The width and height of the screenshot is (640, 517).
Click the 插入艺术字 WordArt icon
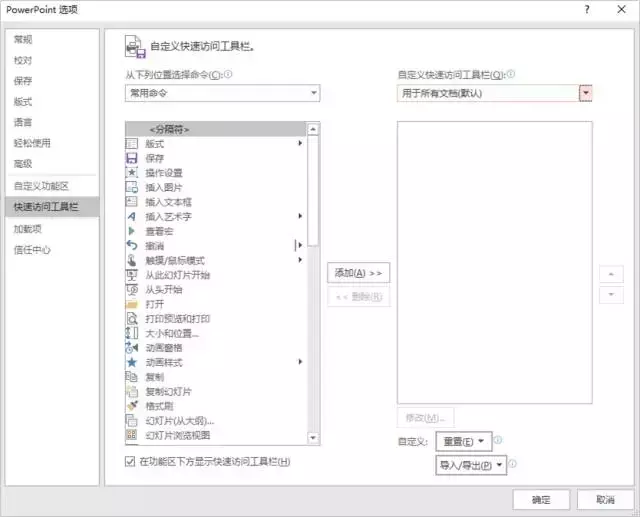131,216
